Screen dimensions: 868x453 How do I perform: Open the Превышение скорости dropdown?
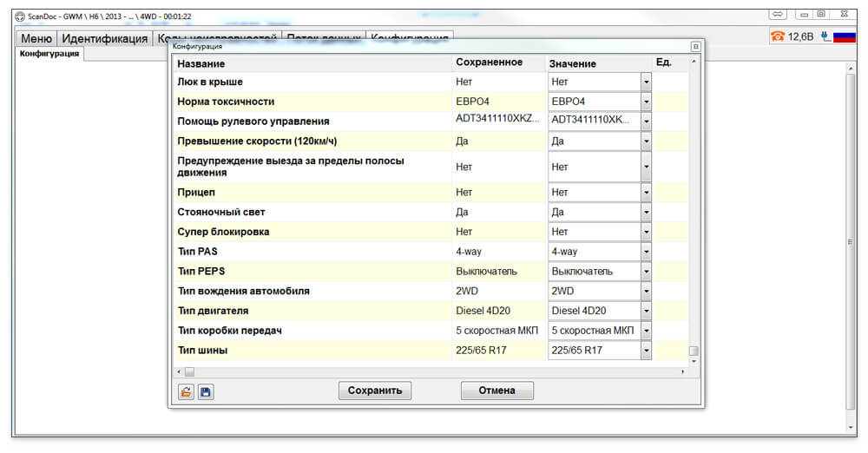[x=646, y=141]
